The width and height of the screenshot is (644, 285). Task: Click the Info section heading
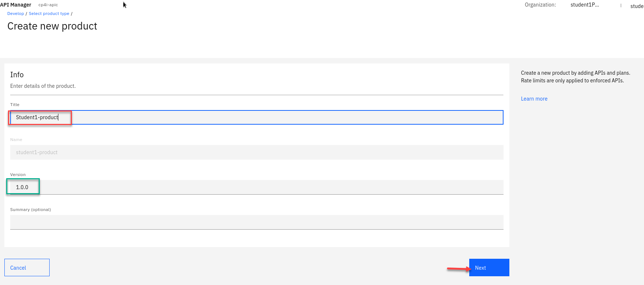point(17,75)
